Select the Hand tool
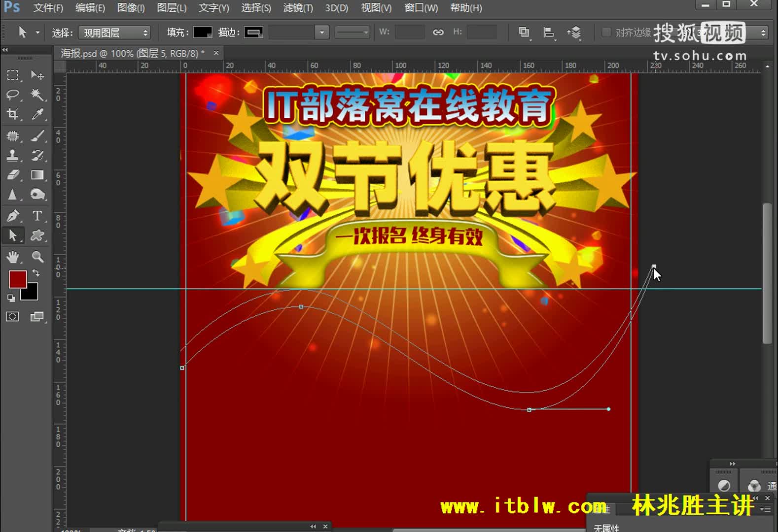Viewport: 778px width, 532px height. tap(13, 257)
